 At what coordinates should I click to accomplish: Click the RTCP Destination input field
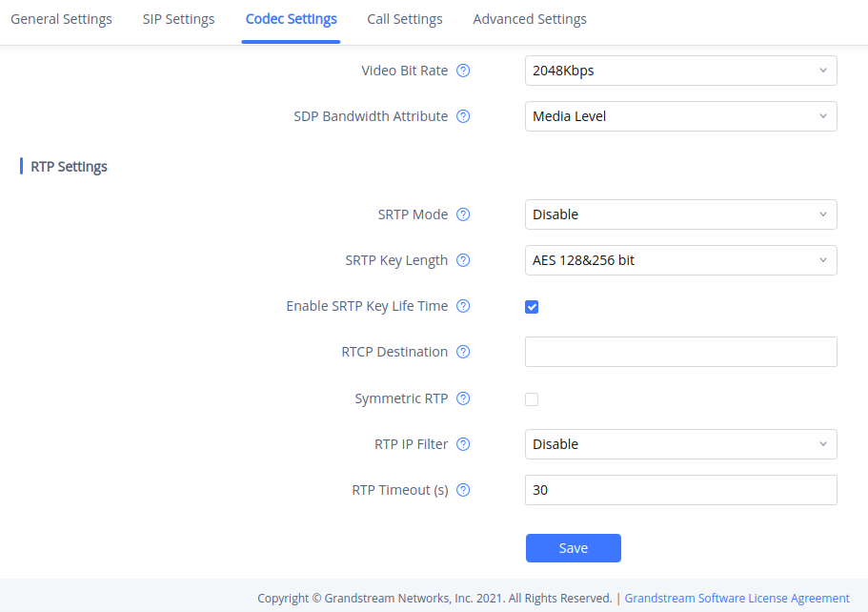tap(680, 352)
